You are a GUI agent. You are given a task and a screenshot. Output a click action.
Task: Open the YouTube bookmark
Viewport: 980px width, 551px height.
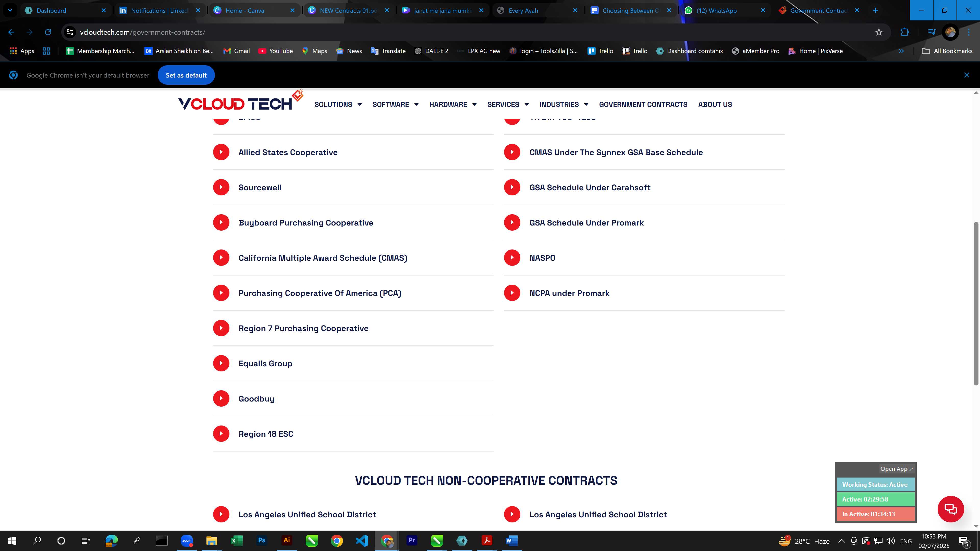point(275,51)
